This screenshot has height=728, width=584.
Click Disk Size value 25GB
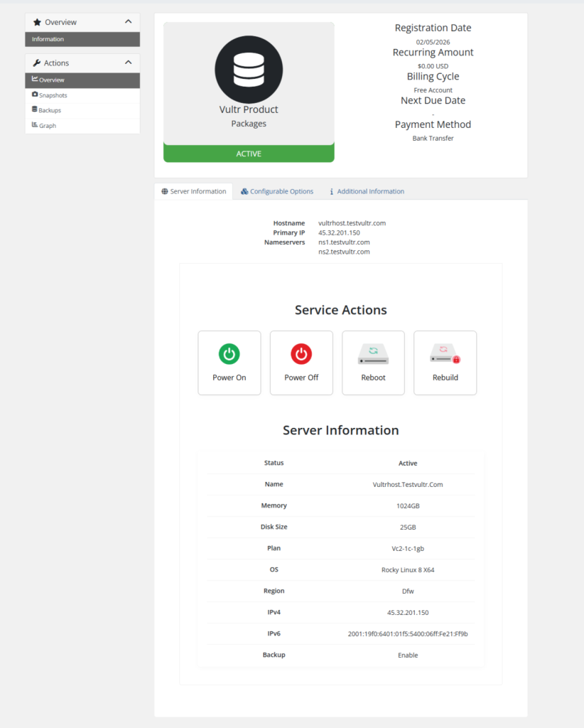[x=408, y=527]
